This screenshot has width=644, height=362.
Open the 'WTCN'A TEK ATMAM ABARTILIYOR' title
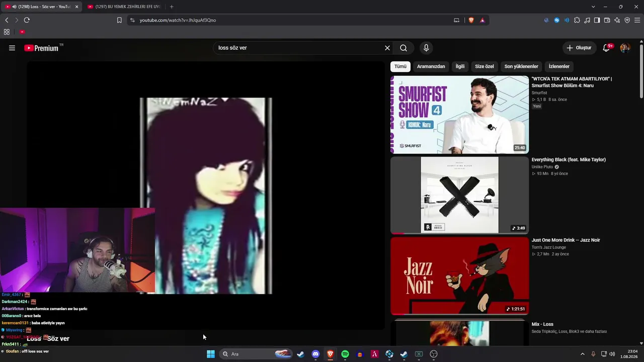572,82
